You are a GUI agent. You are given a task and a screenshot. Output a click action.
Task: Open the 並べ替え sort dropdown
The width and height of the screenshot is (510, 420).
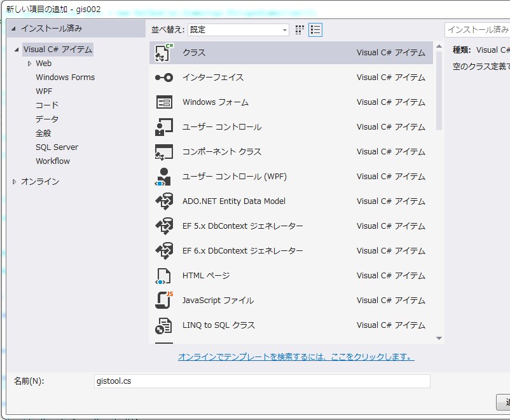click(238, 30)
